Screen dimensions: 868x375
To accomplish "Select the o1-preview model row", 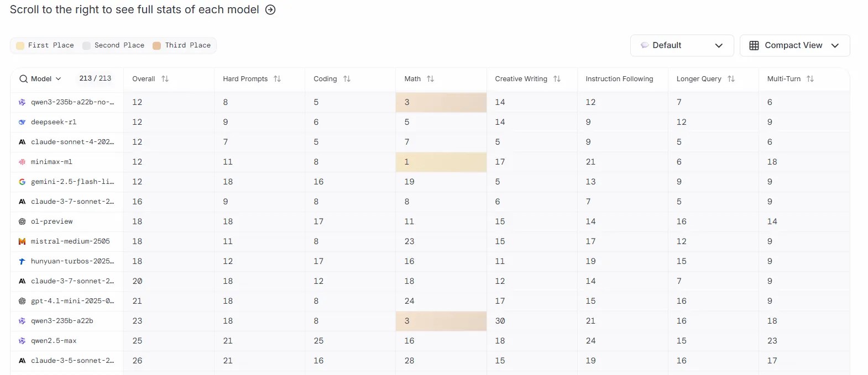I will pos(51,221).
